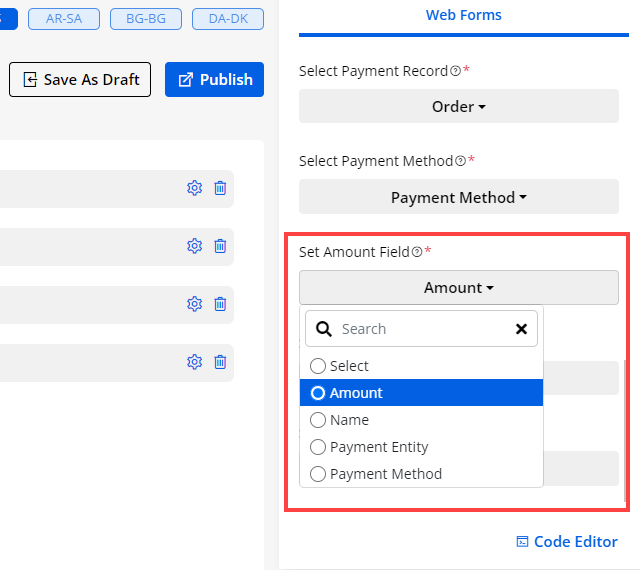
Task: Select the Payment Method radio option in list
Action: [318, 474]
